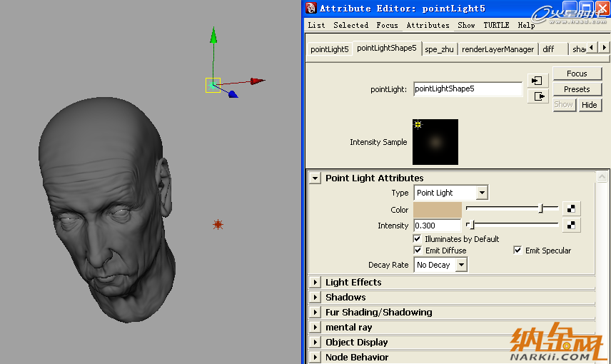Switch to the spe_zhu tab
This screenshot has height=364, width=611.
(x=439, y=49)
